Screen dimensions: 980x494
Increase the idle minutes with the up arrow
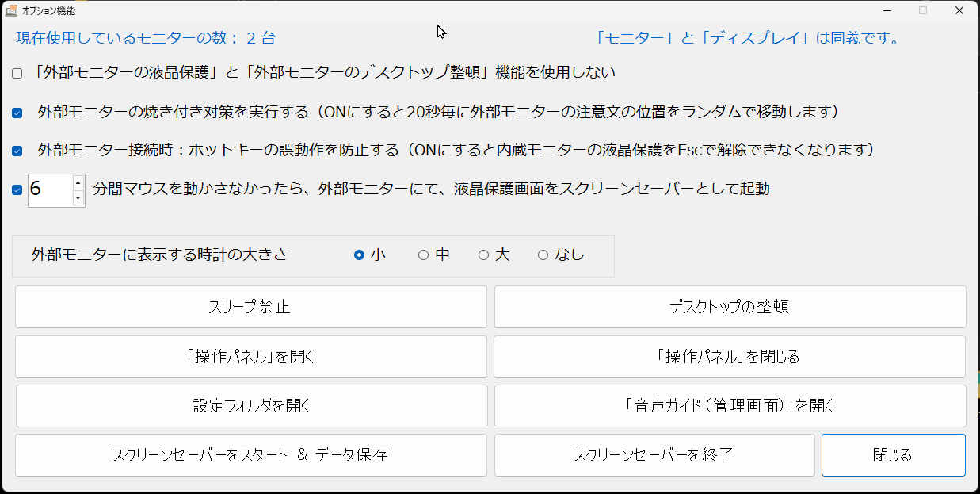78,182
